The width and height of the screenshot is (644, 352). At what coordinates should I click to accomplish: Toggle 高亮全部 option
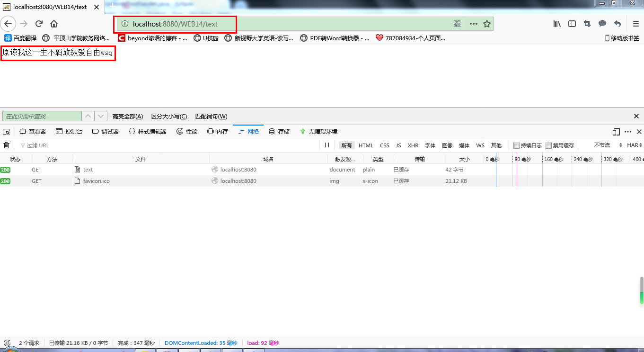point(127,116)
